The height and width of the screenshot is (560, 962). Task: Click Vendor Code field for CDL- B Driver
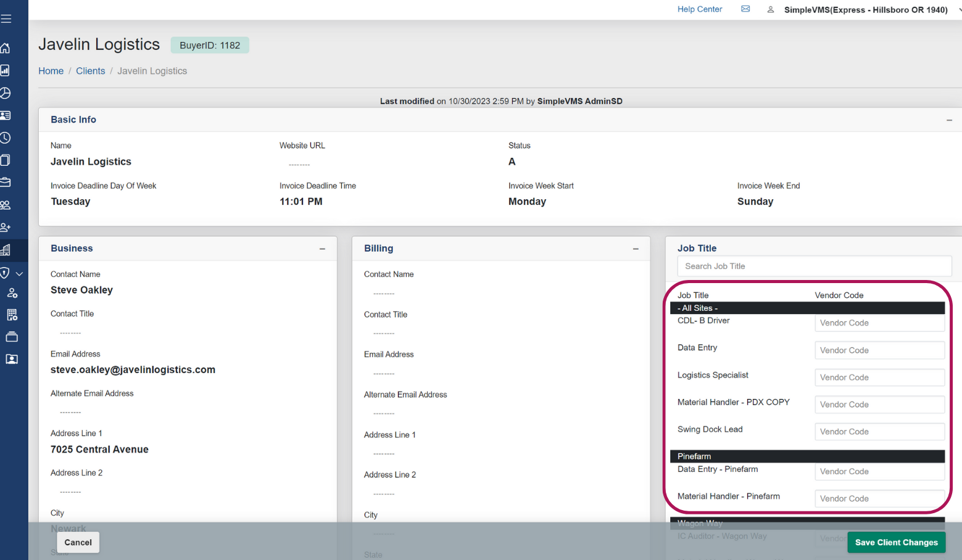point(879,323)
